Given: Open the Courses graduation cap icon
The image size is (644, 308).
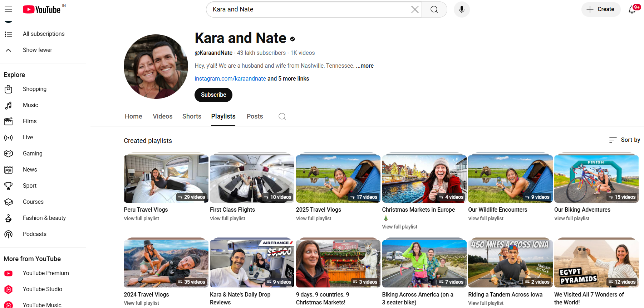Looking at the screenshot, I should click(9, 202).
